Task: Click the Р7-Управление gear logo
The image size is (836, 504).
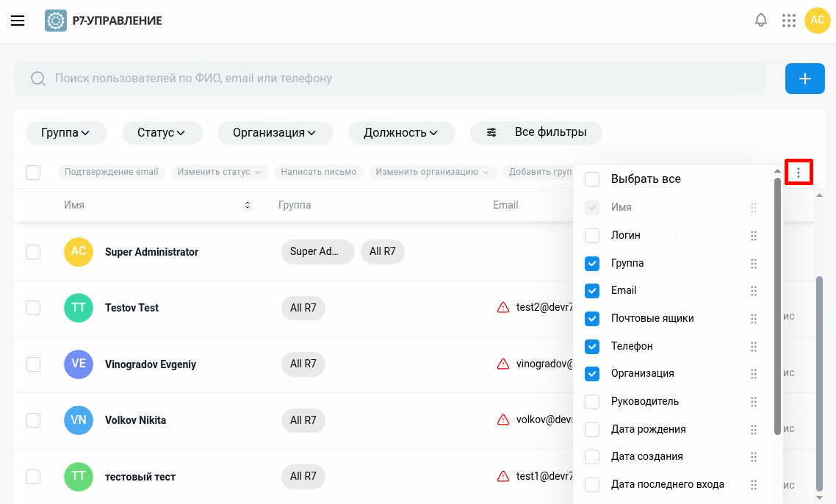Action: pyautogui.click(x=55, y=21)
